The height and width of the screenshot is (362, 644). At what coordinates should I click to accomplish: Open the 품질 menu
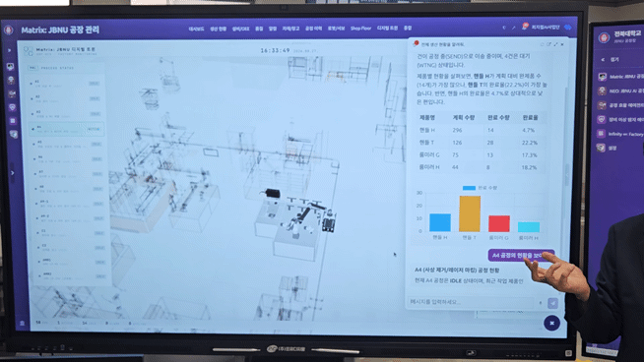point(259,29)
